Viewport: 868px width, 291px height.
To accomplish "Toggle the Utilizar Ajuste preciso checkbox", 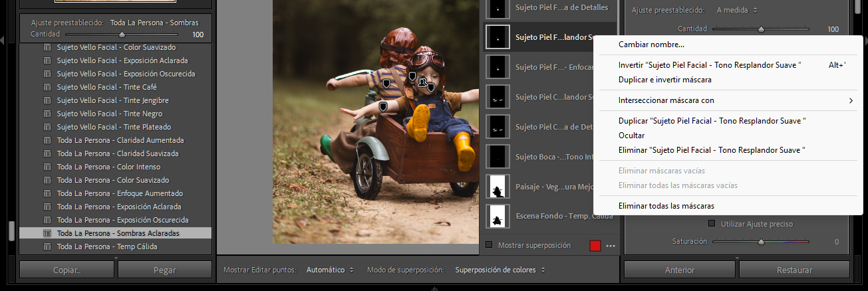I will pyautogui.click(x=712, y=224).
